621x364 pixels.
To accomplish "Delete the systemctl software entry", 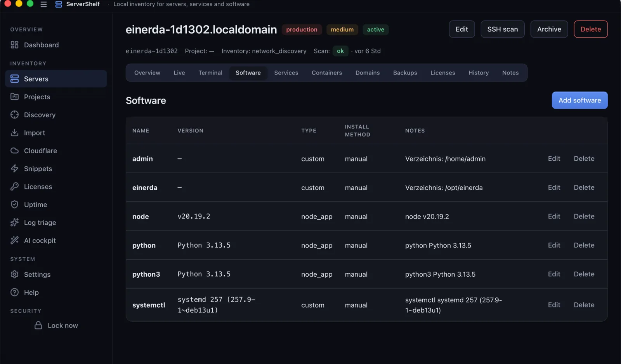I will (584, 305).
